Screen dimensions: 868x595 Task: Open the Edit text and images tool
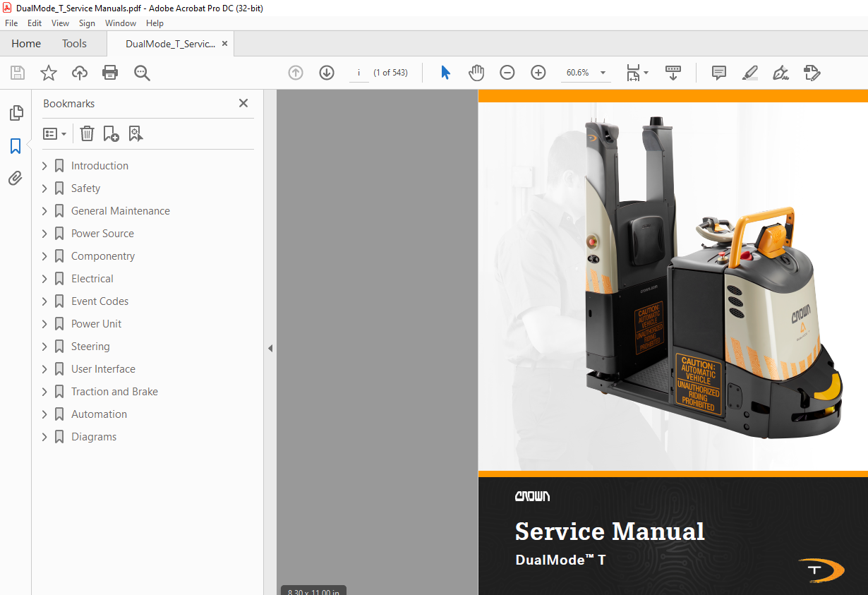812,73
